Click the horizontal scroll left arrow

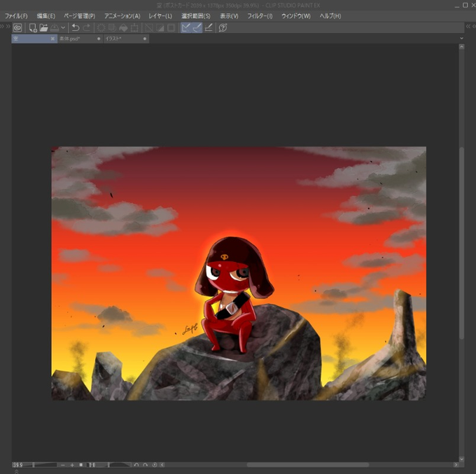click(162, 465)
